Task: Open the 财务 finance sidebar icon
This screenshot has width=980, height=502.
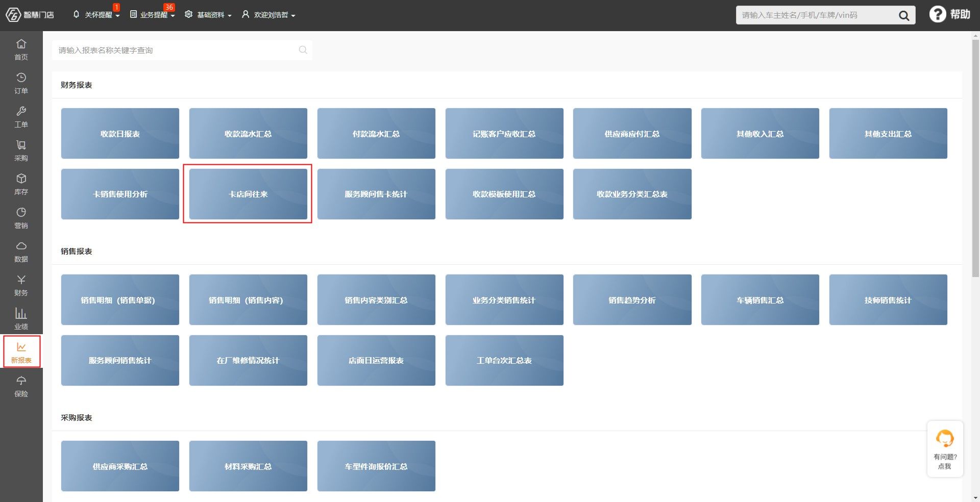Action: (x=21, y=285)
